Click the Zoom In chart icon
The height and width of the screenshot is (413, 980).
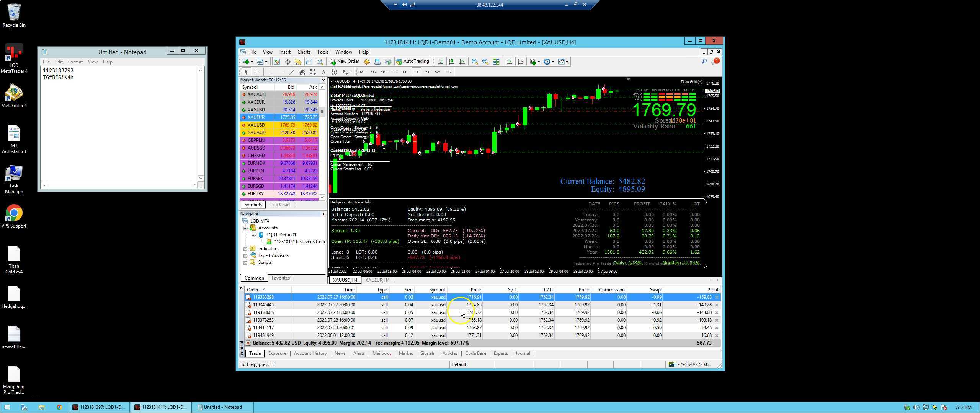474,62
